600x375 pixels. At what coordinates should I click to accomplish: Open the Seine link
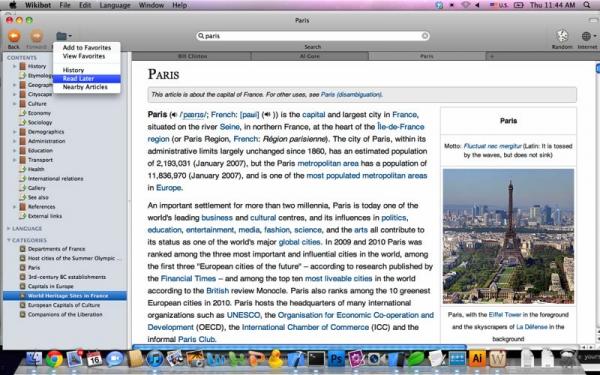pyautogui.click(x=230, y=127)
